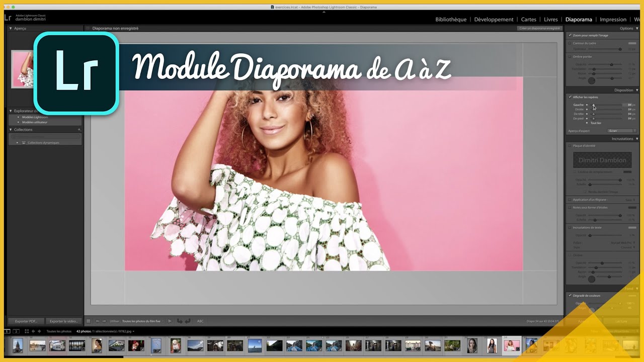Rotate overlay clockwise icon
Screen dimensions: 644x362
tap(188, 321)
